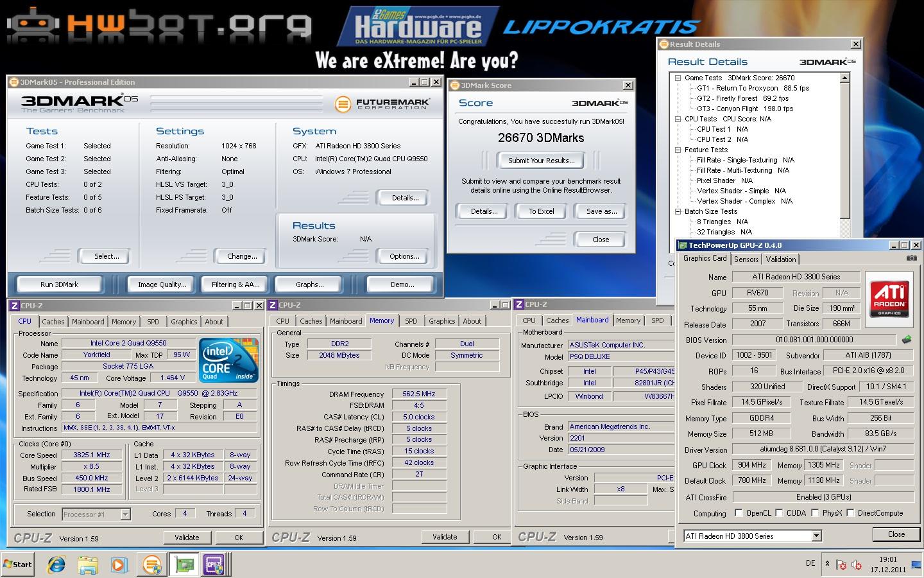Image resolution: width=924 pixels, height=578 pixels.
Task: Click the Result Details scrollbar up arrow
Action: (x=845, y=78)
